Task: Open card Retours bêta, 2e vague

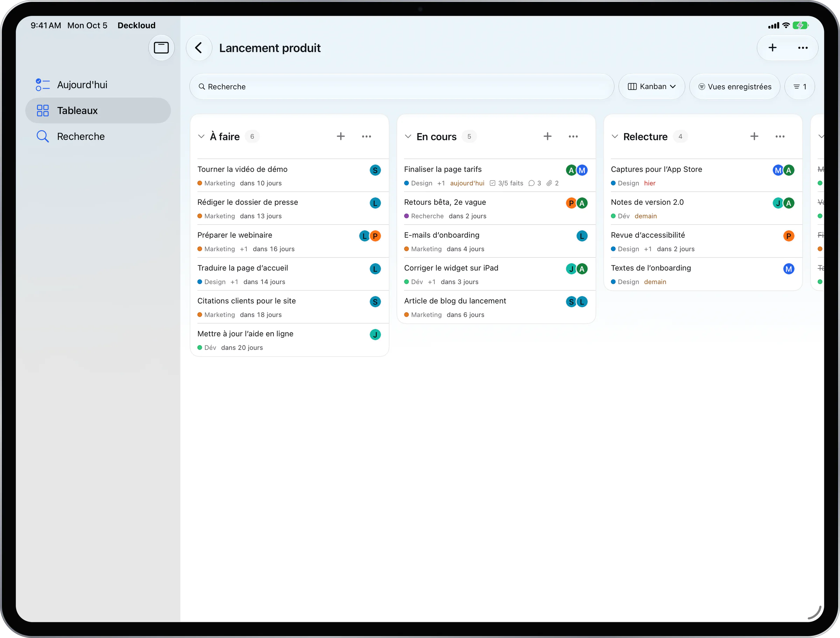Action: click(x=496, y=208)
